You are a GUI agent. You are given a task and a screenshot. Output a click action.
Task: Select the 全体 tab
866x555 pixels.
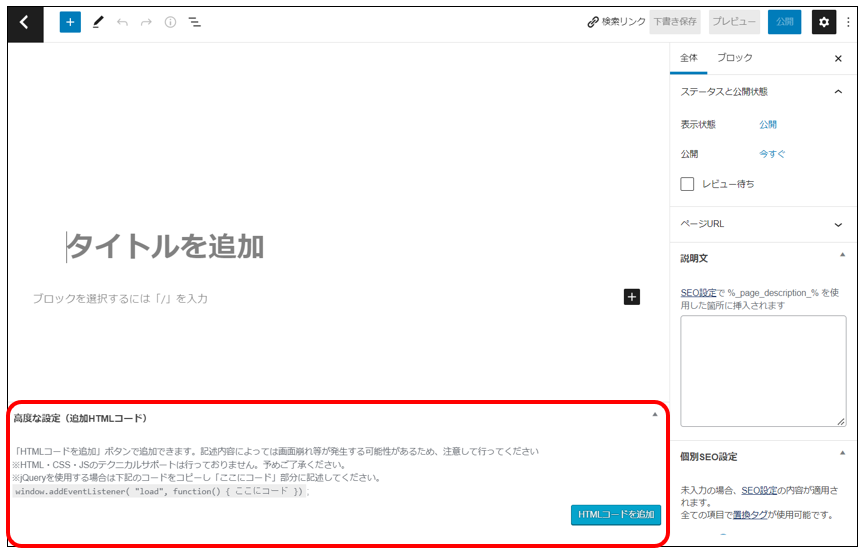click(x=689, y=58)
